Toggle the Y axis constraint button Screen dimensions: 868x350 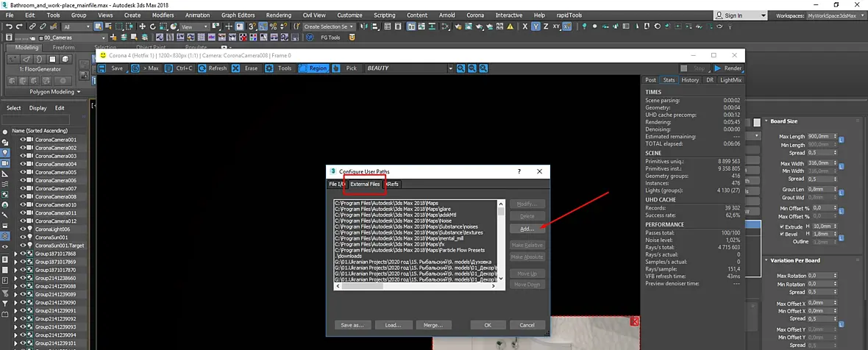(536, 26)
